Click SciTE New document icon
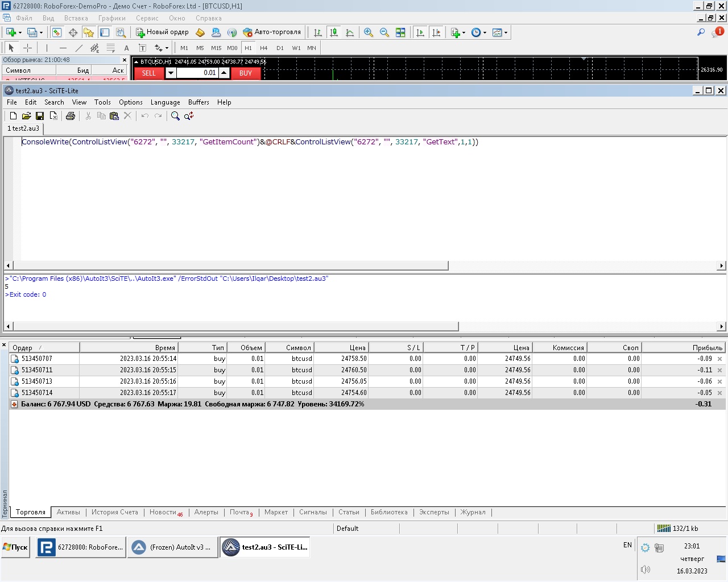Screen dimensions: 728x582 coord(13,115)
